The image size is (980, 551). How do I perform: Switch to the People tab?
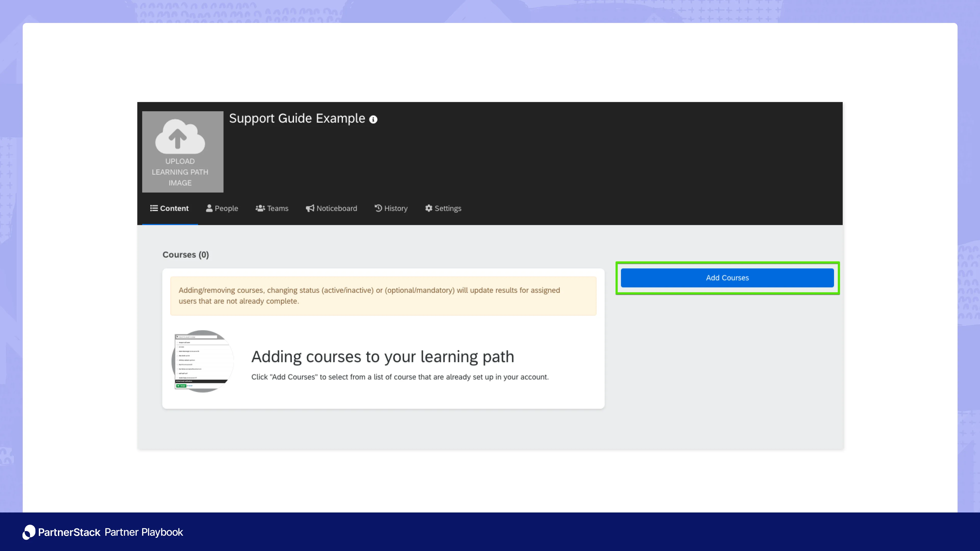(x=226, y=208)
